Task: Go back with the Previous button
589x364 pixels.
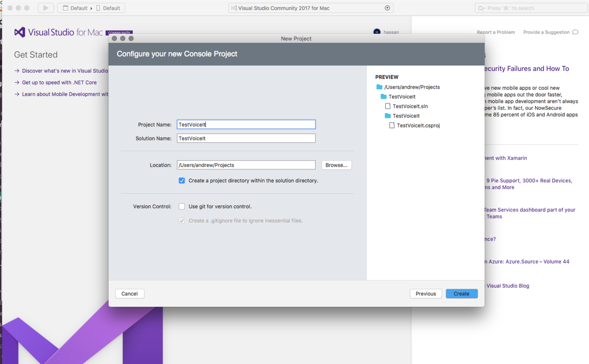Action: pyautogui.click(x=426, y=294)
